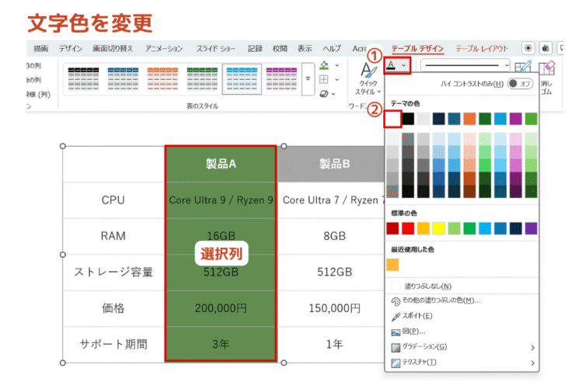Image resolution: width=575 pixels, height=392 pixels.
Task: Click the camera icon beside the record button
Action: click(545, 48)
